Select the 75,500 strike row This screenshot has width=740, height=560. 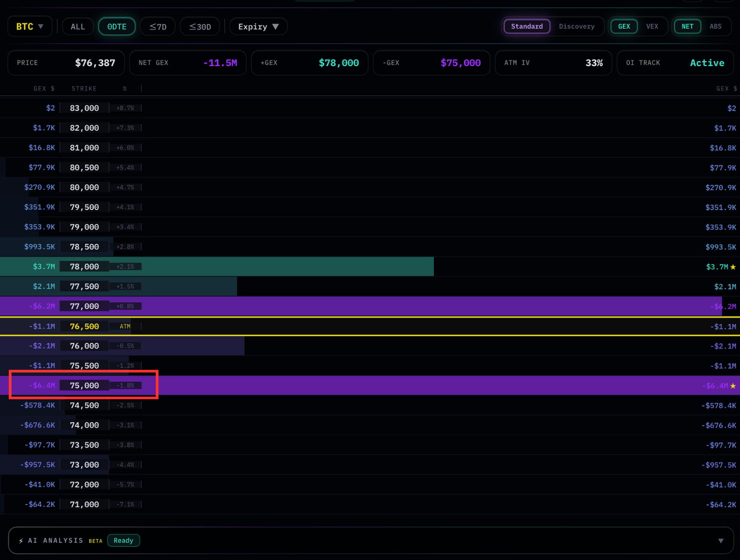pyautogui.click(x=370, y=366)
